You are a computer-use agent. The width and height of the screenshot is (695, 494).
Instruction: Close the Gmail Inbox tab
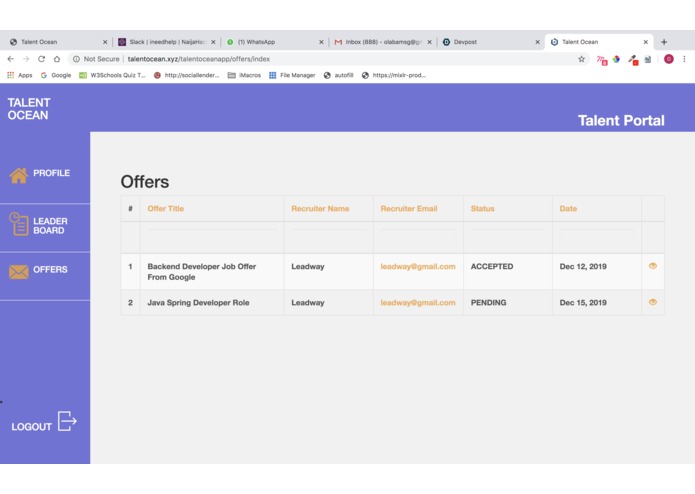click(x=429, y=42)
